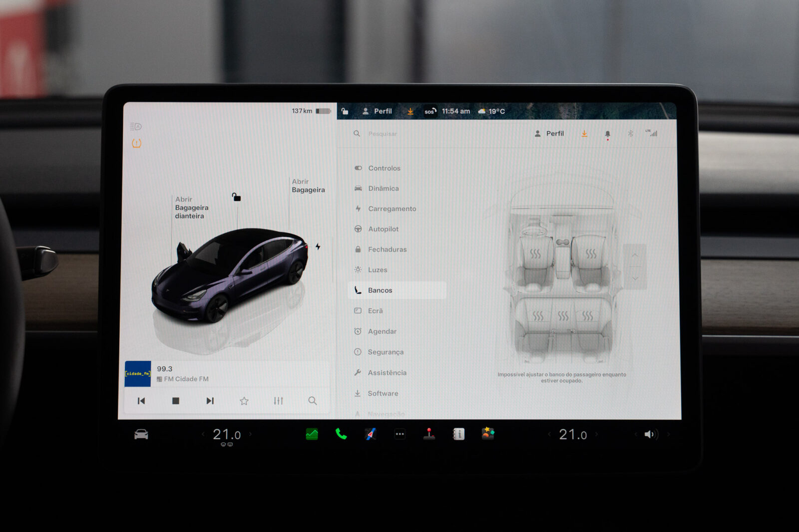Open the Carregamento settings menu
The image size is (799, 532).
click(392, 209)
